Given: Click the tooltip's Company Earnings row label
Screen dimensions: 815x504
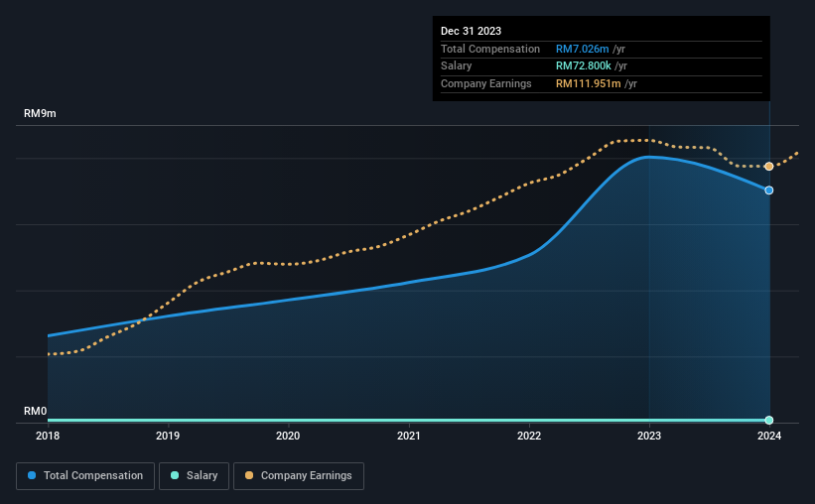Looking at the screenshot, I should pyautogui.click(x=486, y=83).
